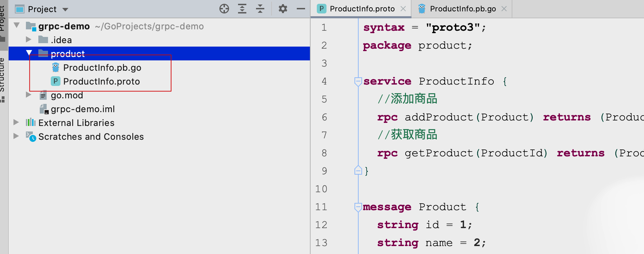Click the Expand All icon in Project toolbar
The image size is (644, 254).
click(x=242, y=9)
